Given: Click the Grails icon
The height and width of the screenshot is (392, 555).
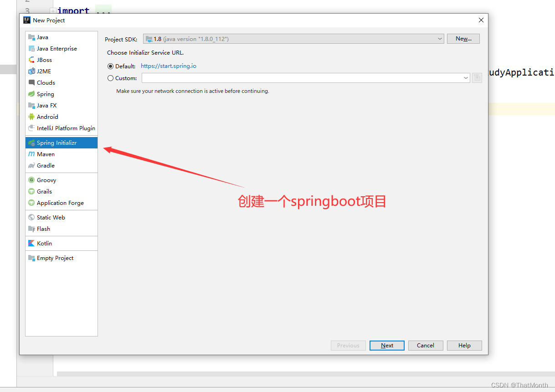Looking at the screenshot, I should 31,192.
